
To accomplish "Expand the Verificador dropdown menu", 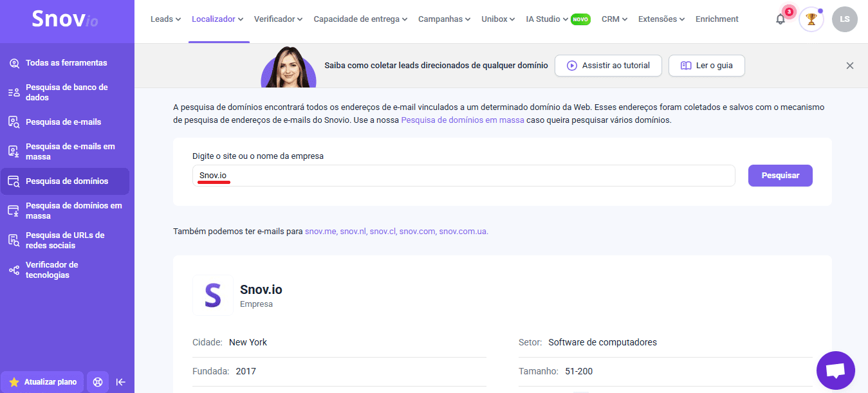I will tap(278, 19).
